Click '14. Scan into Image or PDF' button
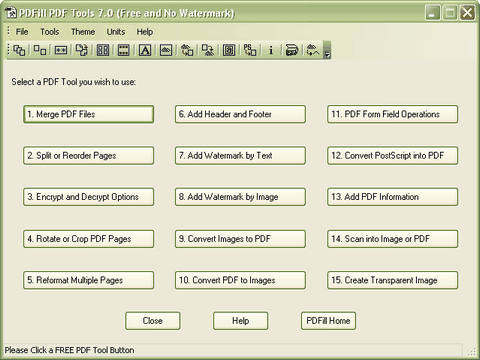Screen dimensions: 480x360 pos(393,239)
